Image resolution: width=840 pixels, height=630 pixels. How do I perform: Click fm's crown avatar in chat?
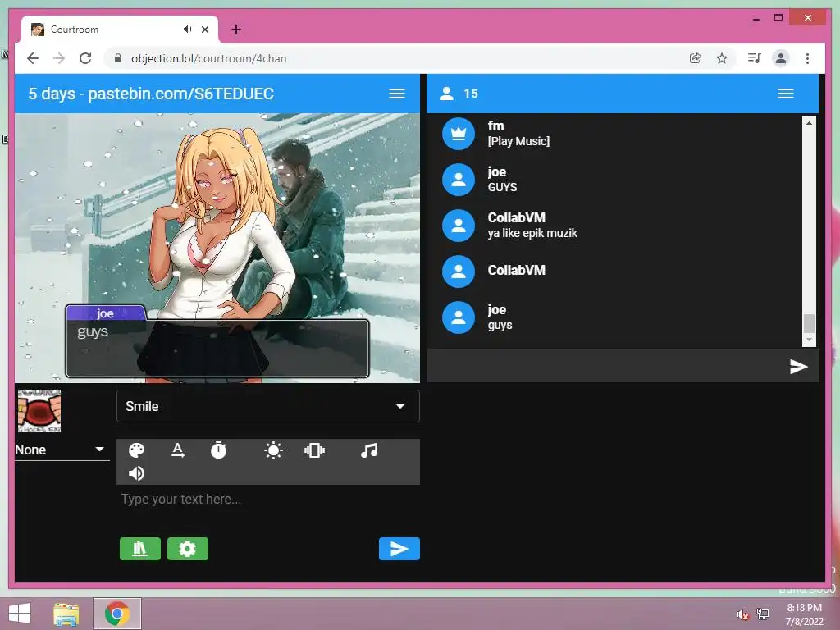459,134
